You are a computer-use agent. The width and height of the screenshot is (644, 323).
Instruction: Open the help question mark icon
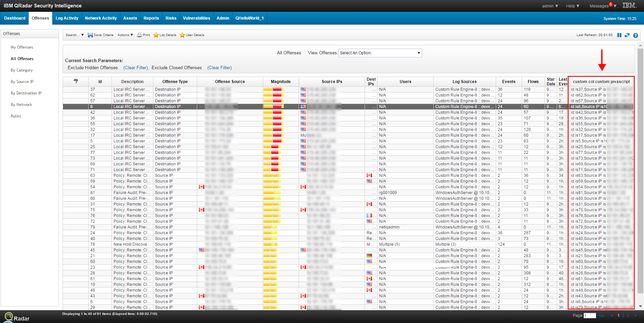tap(635, 35)
